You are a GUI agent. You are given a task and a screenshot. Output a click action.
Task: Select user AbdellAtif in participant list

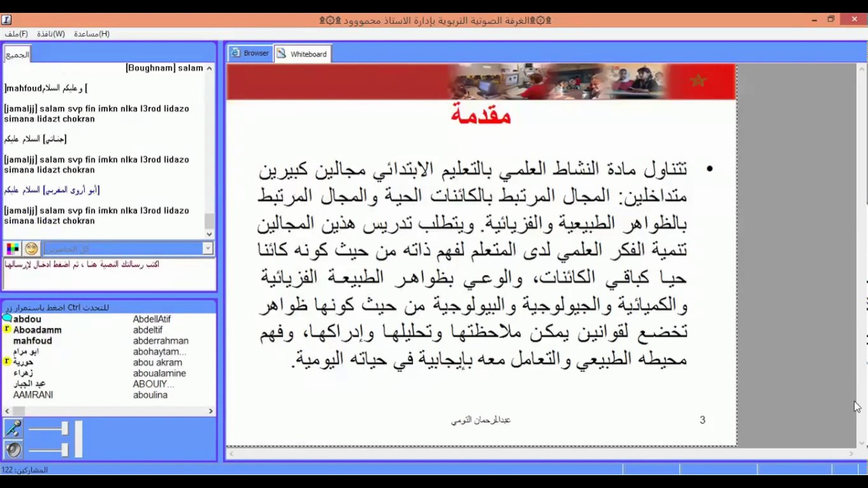[152, 319]
